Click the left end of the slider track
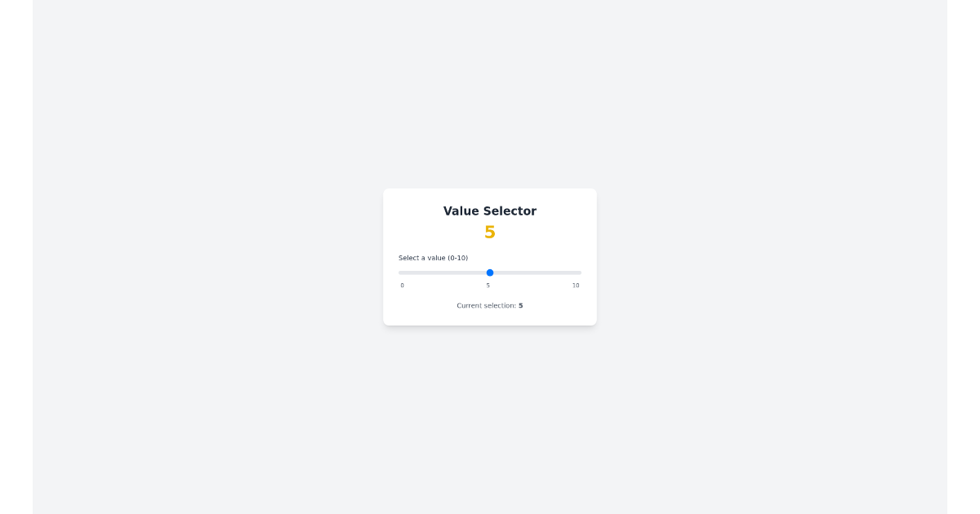 (399, 273)
